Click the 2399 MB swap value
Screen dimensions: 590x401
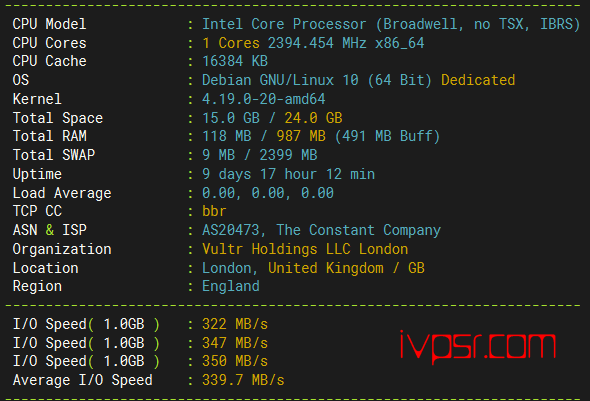tap(288, 155)
